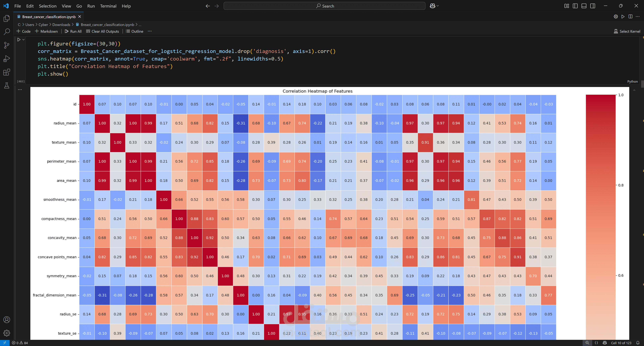
Task: Open the Source Control view
Action: pos(7,45)
